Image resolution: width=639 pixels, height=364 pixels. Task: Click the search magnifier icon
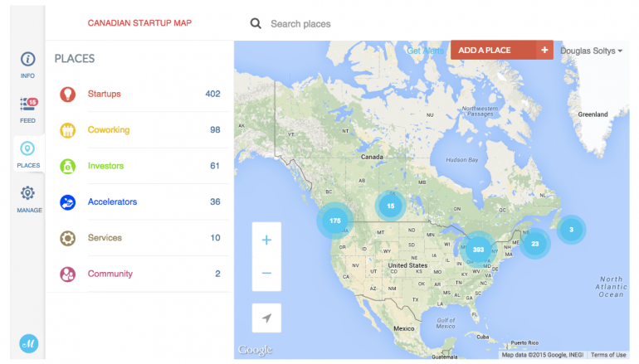256,23
